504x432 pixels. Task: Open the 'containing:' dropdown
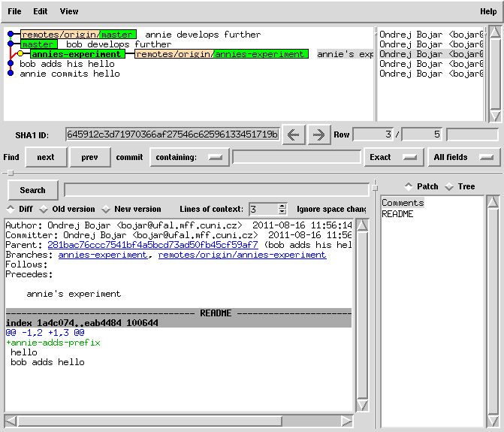click(189, 157)
